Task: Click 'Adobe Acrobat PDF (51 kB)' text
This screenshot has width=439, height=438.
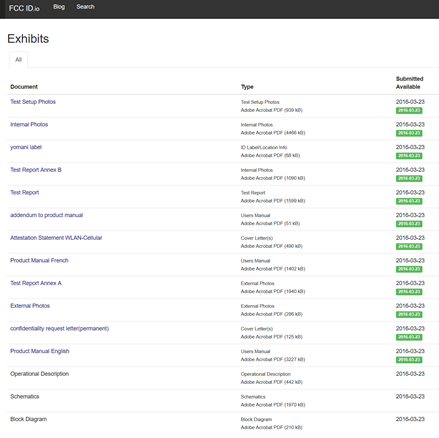Action: tap(270, 223)
